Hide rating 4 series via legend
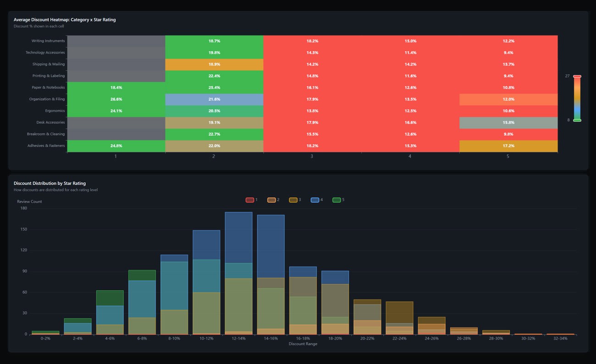Image resolution: width=596 pixels, height=364 pixels. coord(316,200)
